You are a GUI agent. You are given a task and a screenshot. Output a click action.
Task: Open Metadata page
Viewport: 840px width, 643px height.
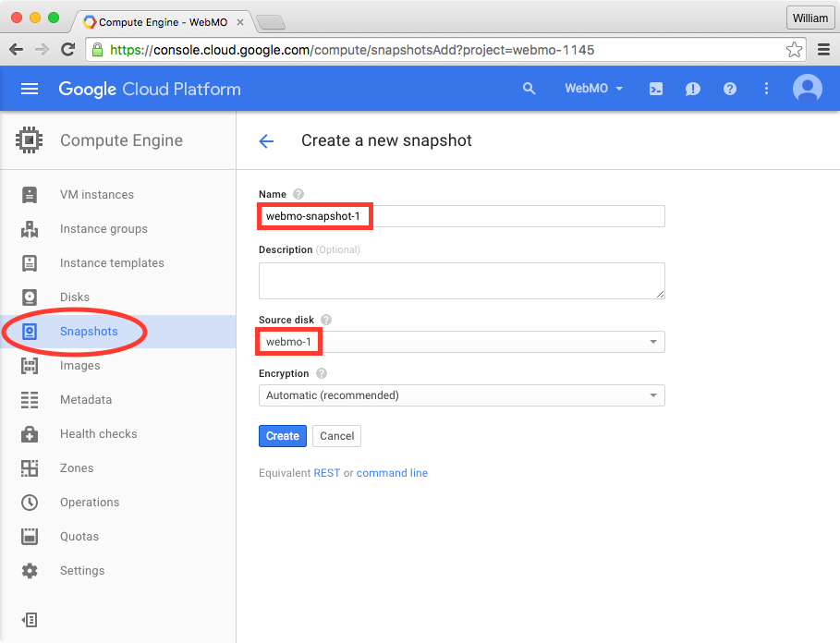click(x=86, y=400)
